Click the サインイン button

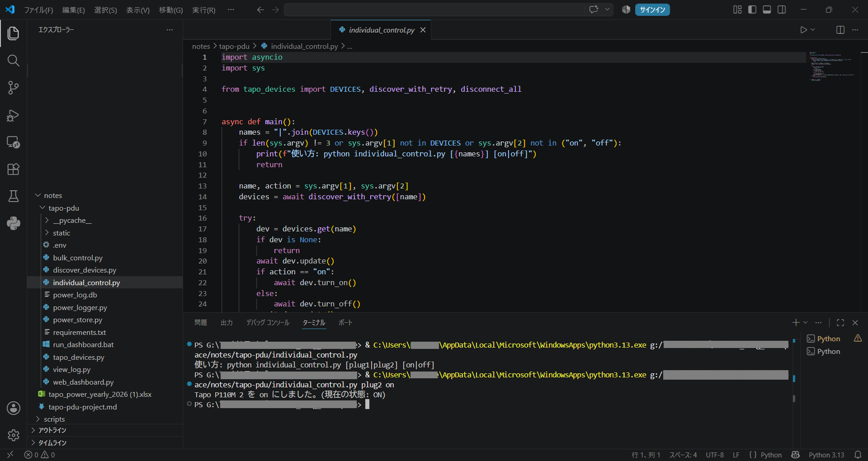[652, 9]
